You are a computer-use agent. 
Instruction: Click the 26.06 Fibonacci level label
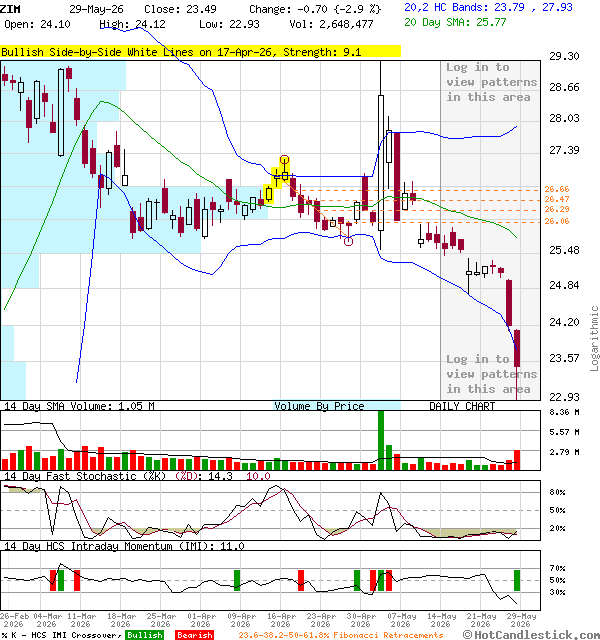[557, 221]
